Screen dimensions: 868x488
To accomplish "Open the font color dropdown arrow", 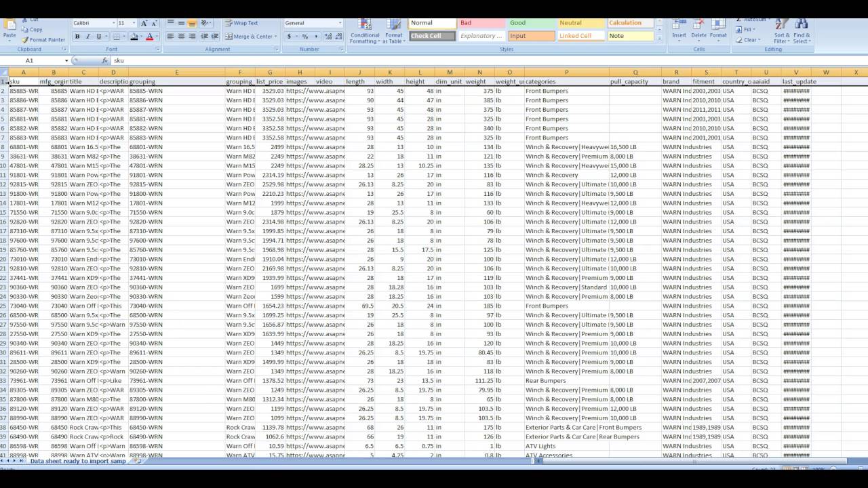I will pyautogui.click(x=157, y=37).
